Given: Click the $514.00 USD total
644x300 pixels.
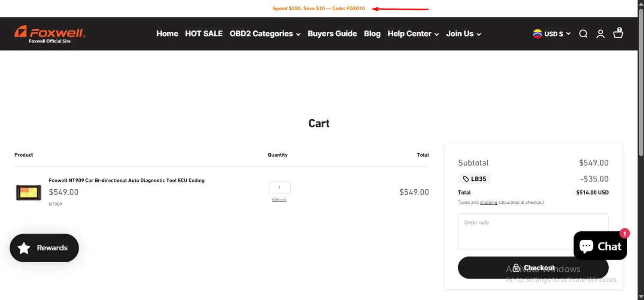Looking at the screenshot, I should 592,193.
